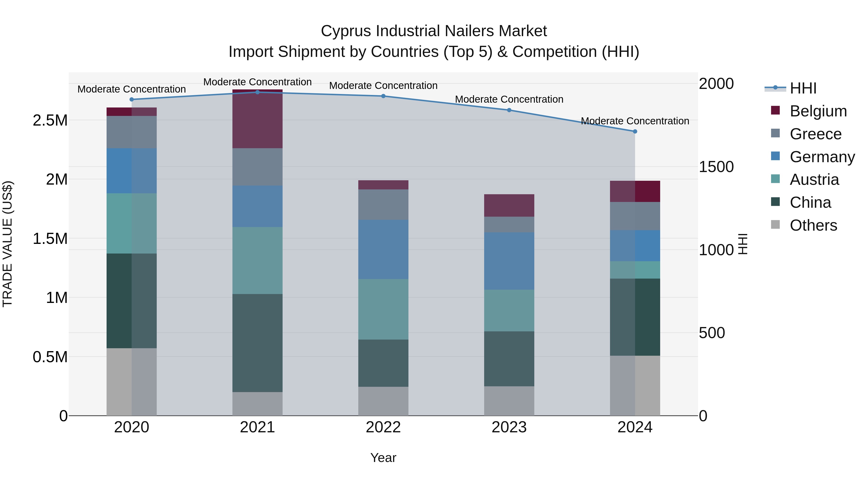Click the Austria teal legend swatch
Screen dimensions: 868x488
pos(775,179)
